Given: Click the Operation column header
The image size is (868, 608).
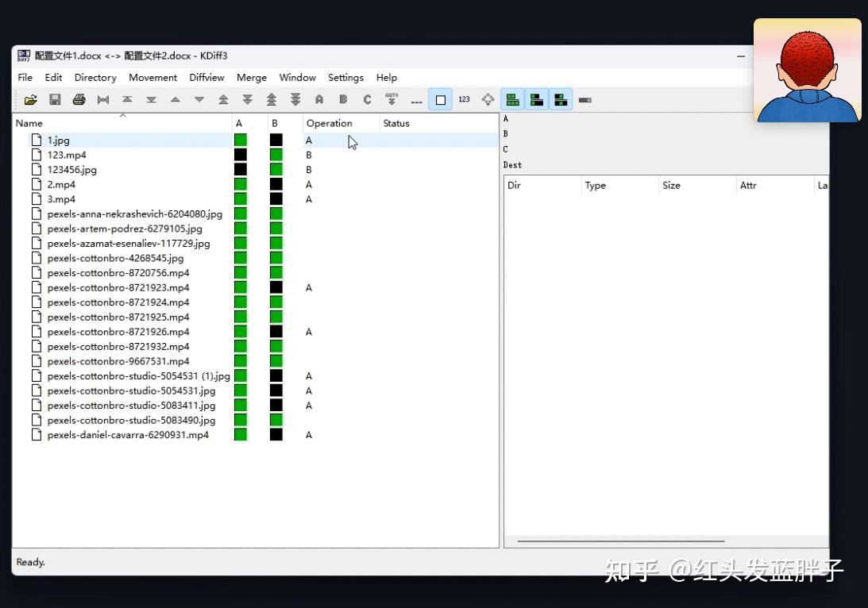Looking at the screenshot, I should [341, 123].
